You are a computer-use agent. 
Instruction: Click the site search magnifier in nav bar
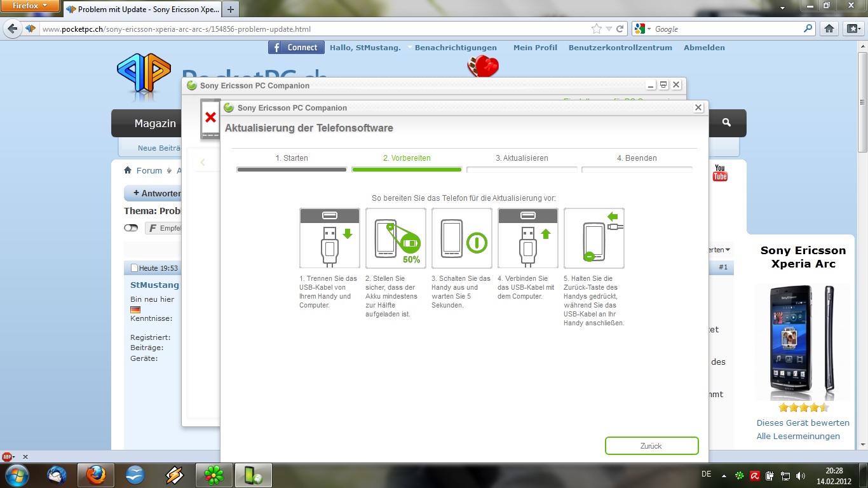[726, 123]
